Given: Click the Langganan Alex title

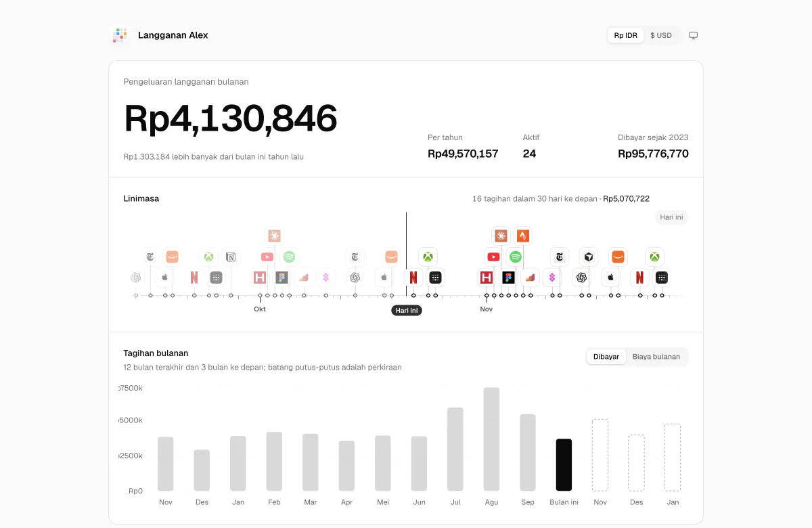Looking at the screenshot, I should tap(173, 35).
